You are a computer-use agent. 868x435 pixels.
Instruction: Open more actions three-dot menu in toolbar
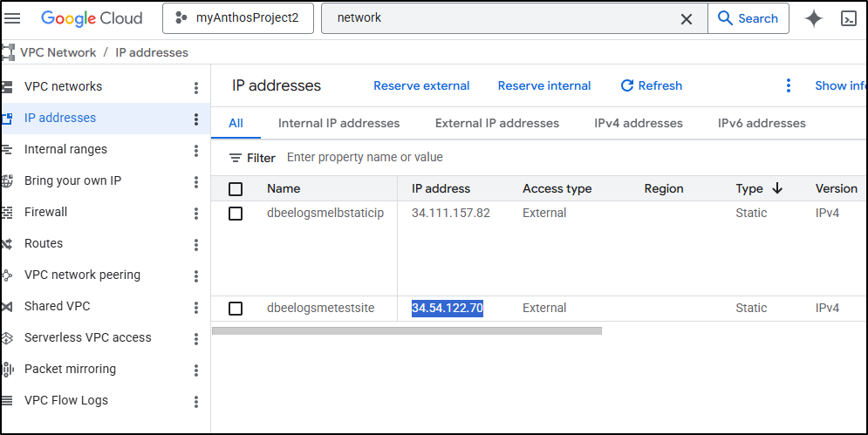pyautogui.click(x=789, y=85)
